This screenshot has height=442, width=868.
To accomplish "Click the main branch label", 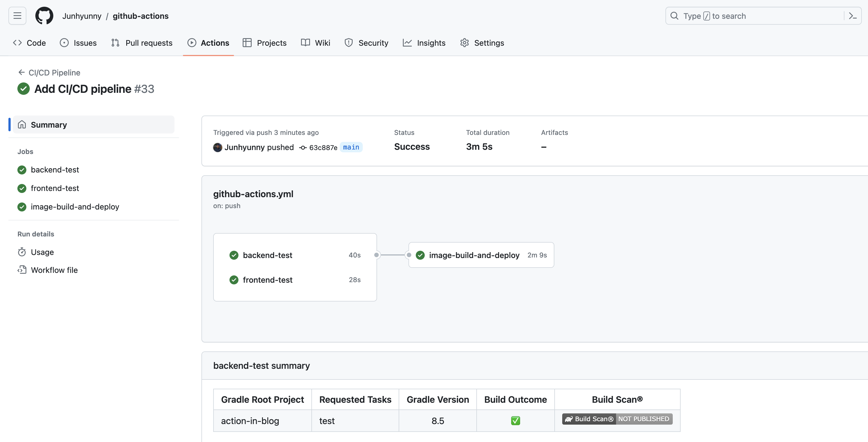I will coord(351,147).
